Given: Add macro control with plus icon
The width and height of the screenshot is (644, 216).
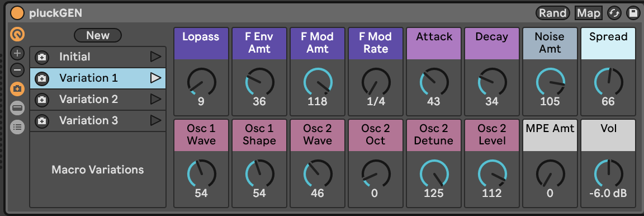Looking at the screenshot, I should [17, 54].
